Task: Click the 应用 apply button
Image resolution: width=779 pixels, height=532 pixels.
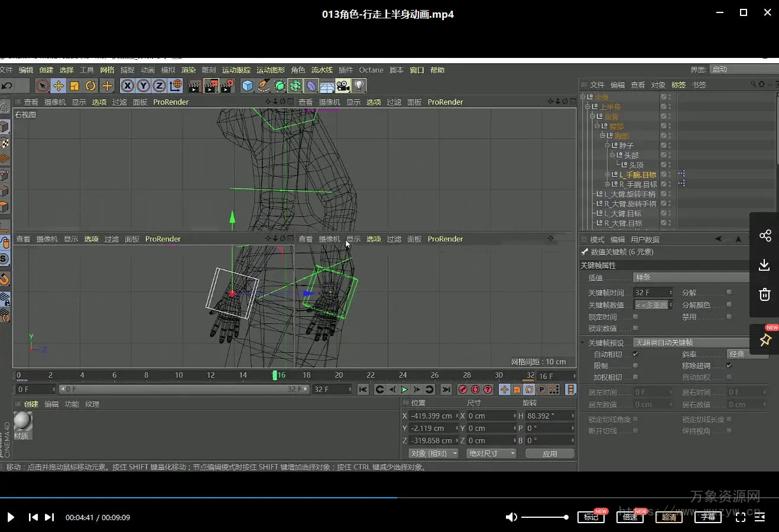Action: (550, 453)
